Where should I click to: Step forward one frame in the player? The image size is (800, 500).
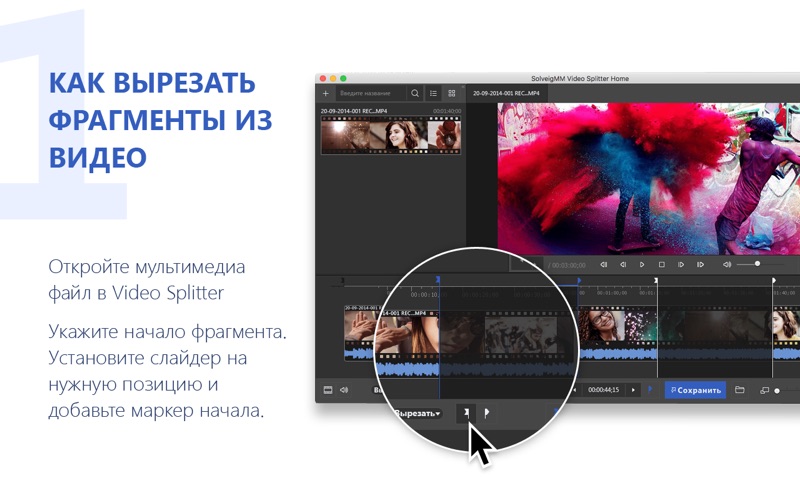coord(681,265)
